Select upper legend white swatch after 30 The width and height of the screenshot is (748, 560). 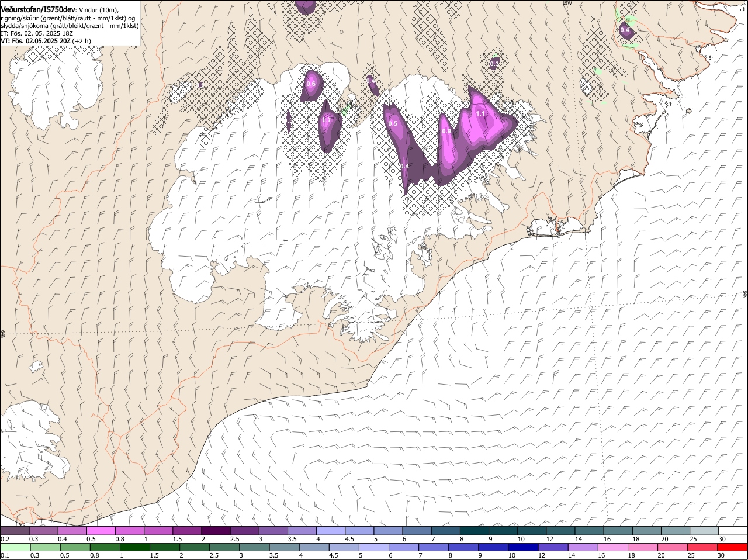coord(733,531)
